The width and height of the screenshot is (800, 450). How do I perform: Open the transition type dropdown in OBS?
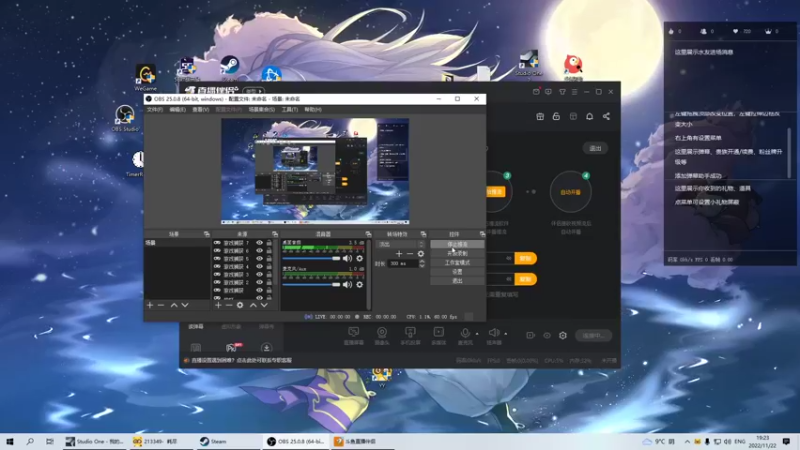pos(400,244)
